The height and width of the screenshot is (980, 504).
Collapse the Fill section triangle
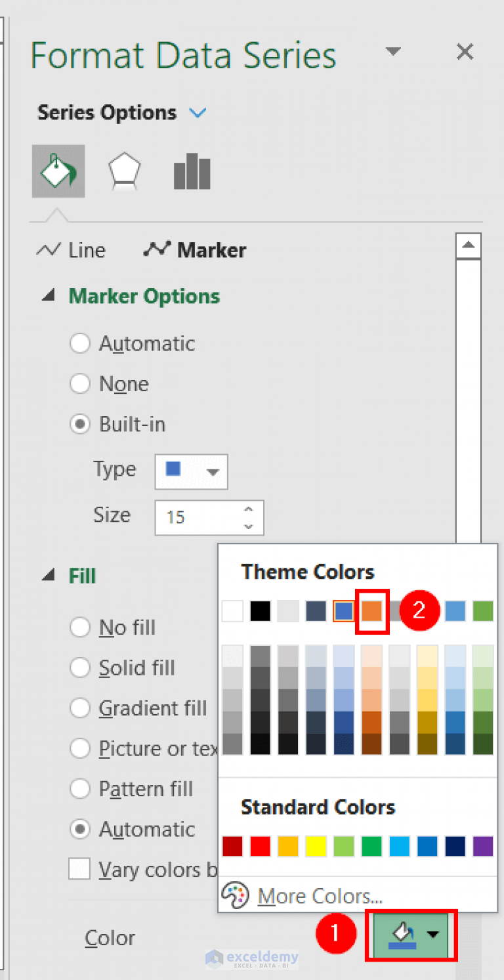[49, 575]
